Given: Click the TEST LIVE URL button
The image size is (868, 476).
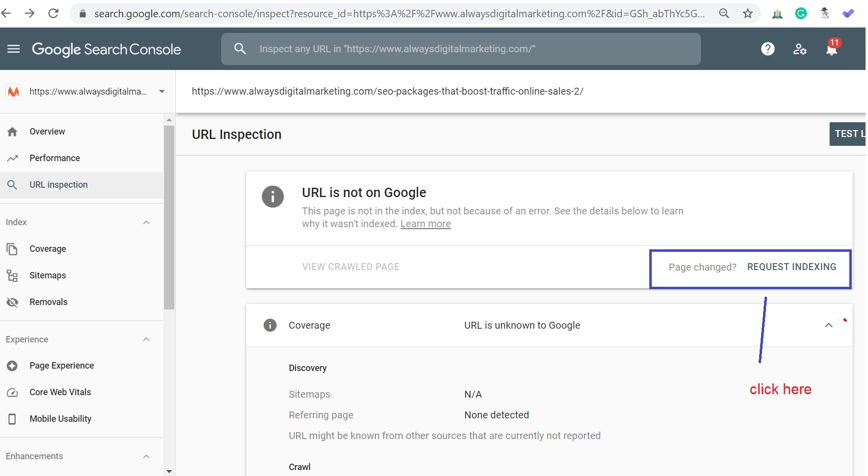Looking at the screenshot, I should point(848,134).
